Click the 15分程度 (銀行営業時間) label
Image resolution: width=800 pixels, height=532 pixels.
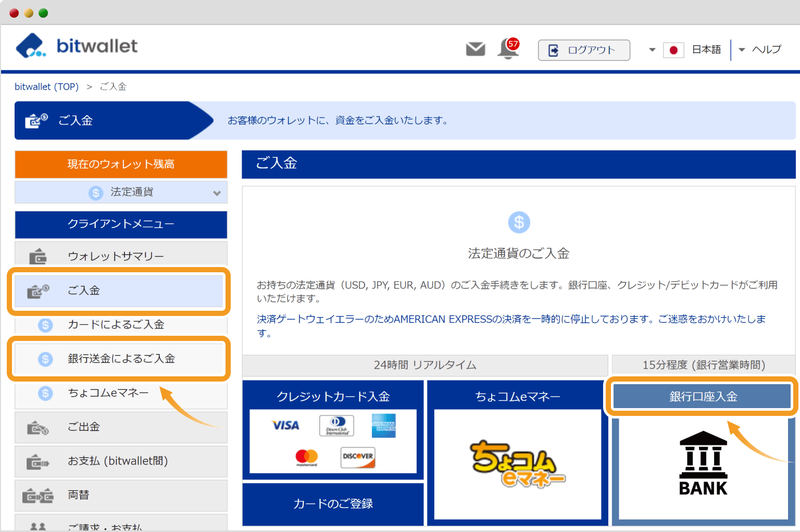pyautogui.click(x=704, y=365)
